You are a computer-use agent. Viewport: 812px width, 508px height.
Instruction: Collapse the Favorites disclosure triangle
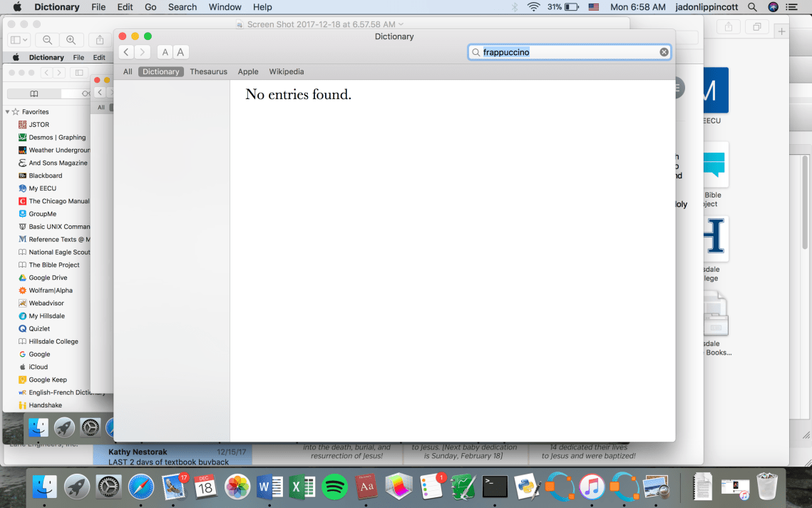7,112
